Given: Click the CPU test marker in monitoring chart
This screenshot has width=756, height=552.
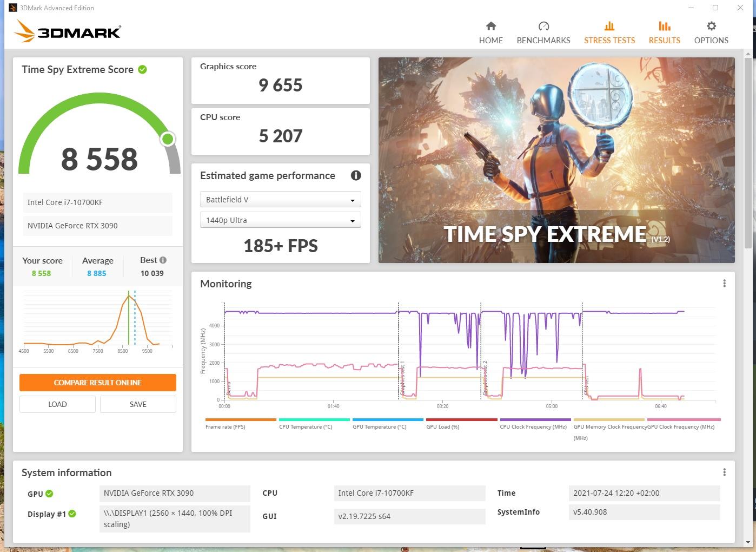Looking at the screenshot, I should 586,387.
